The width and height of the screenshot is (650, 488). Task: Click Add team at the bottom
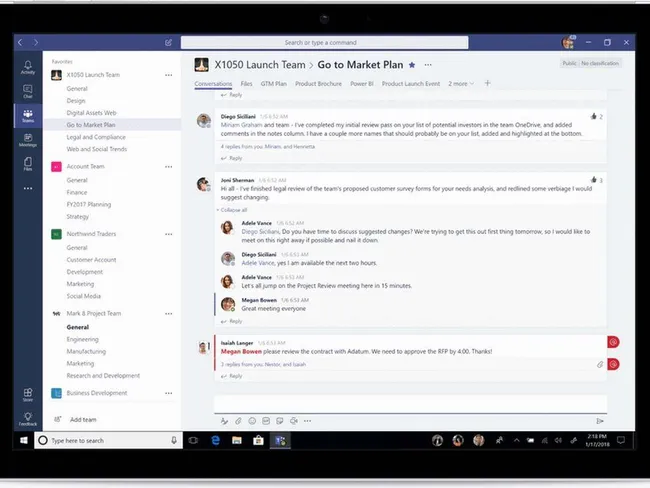[x=83, y=420]
